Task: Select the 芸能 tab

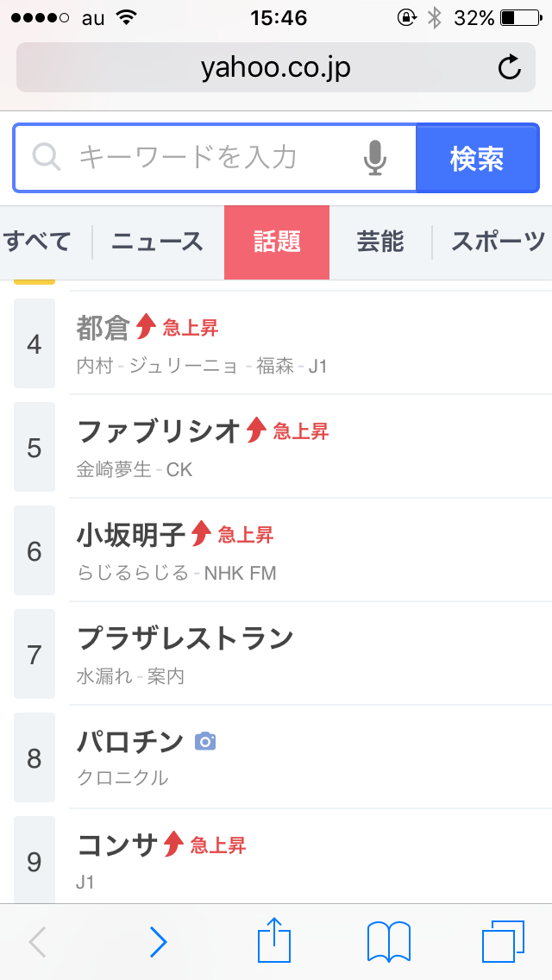Action: [x=380, y=242]
